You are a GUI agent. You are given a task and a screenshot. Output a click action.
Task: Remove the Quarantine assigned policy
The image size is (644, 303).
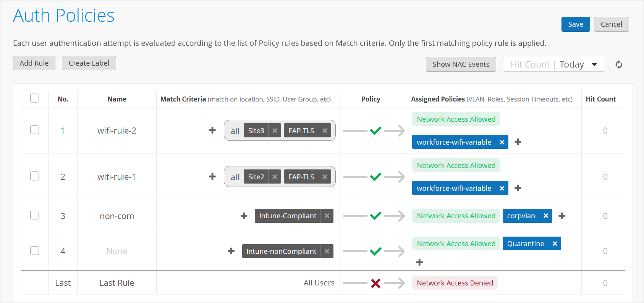coord(555,243)
